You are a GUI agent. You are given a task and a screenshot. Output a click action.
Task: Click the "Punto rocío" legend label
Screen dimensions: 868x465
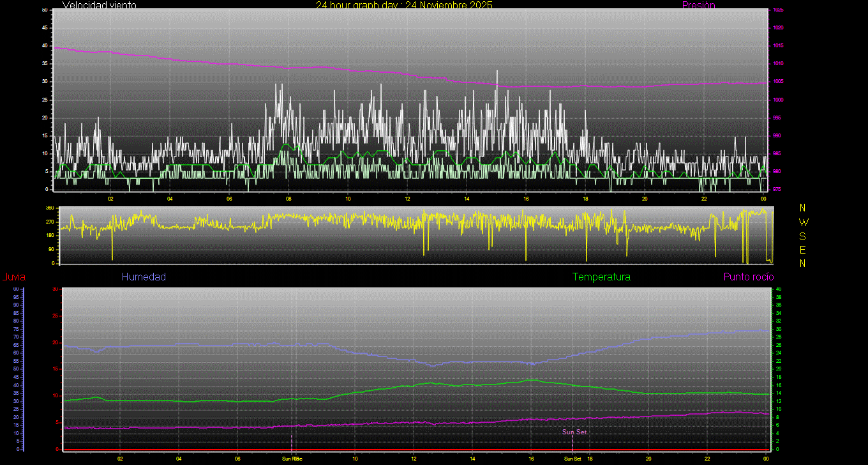point(748,277)
